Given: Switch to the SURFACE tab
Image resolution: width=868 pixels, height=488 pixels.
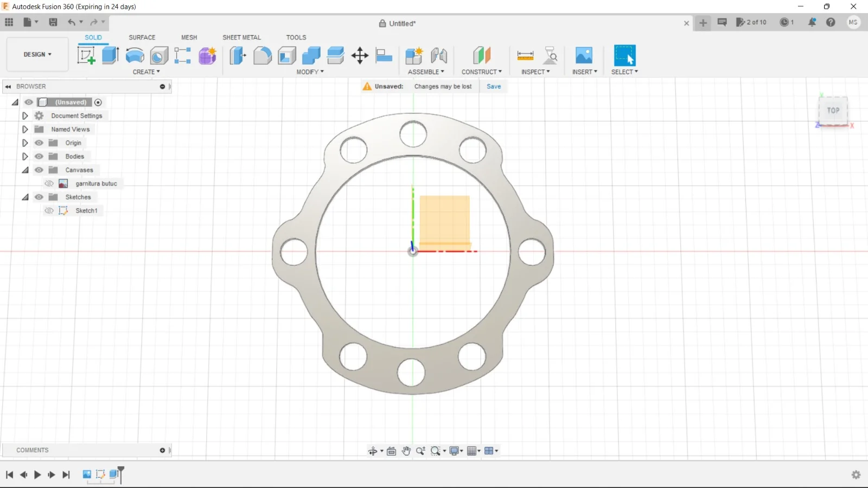Looking at the screenshot, I should (142, 37).
